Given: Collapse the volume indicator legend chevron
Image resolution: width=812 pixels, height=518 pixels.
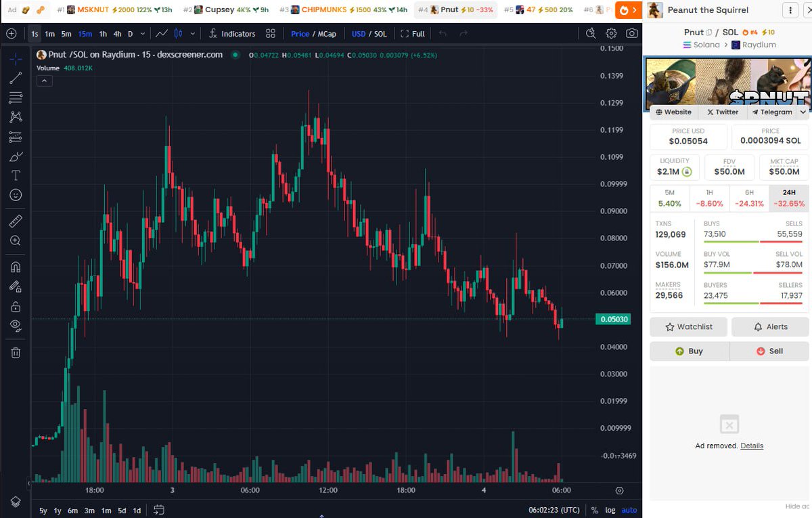Looking at the screenshot, I should tap(43, 81).
